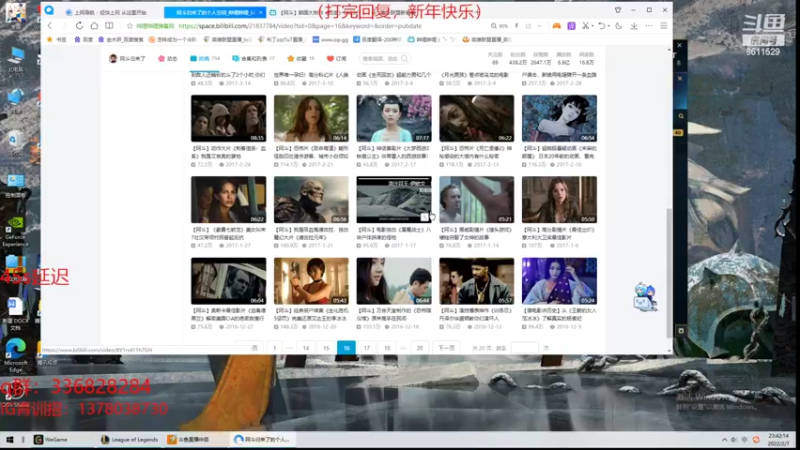Open the purple extension icon in toolbar
Screen dimensions: 800x450
[x=571, y=26]
